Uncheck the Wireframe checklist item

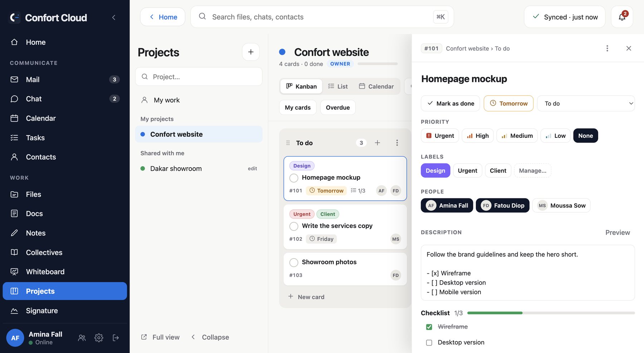(429, 327)
